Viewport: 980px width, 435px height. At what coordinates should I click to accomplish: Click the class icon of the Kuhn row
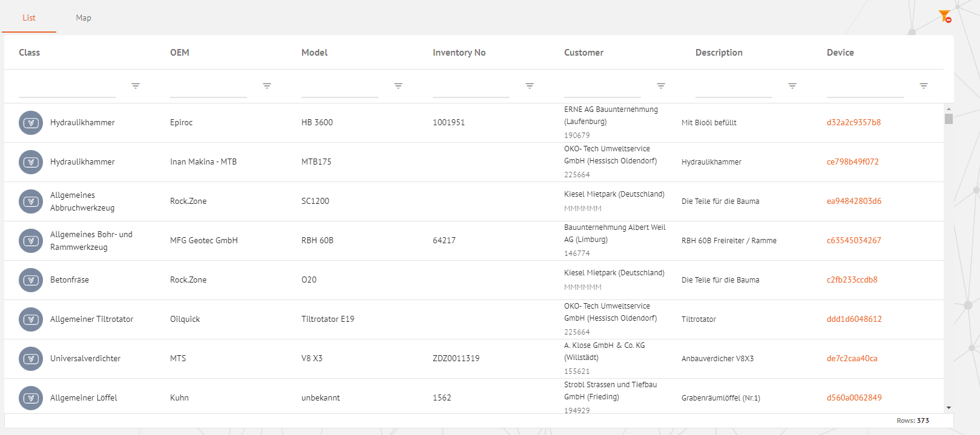[31, 398]
